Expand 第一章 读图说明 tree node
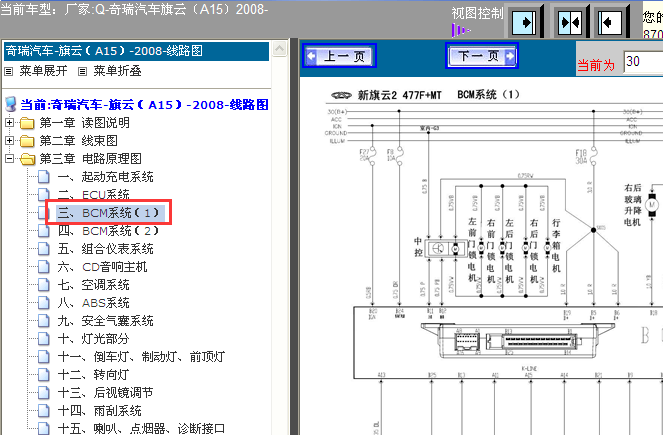Image resolution: width=663 pixels, height=435 pixels. [x=9, y=123]
